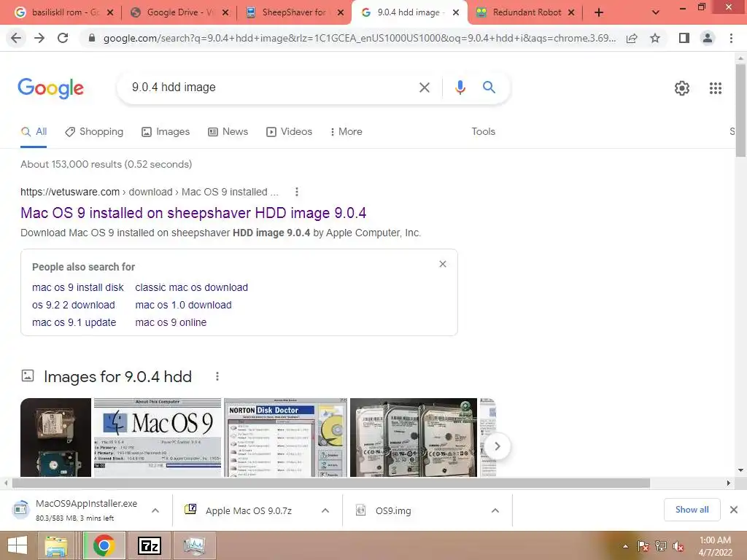
Task: Open the Samsung hard drives thumbnail
Action: pos(413,437)
